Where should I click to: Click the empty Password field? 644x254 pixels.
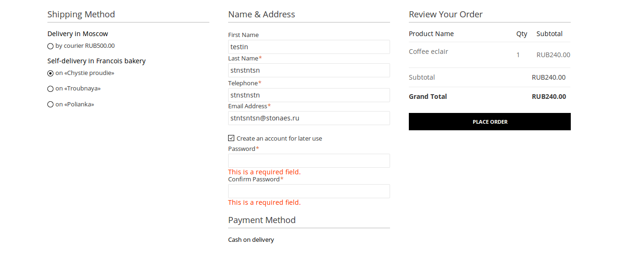pos(309,161)
